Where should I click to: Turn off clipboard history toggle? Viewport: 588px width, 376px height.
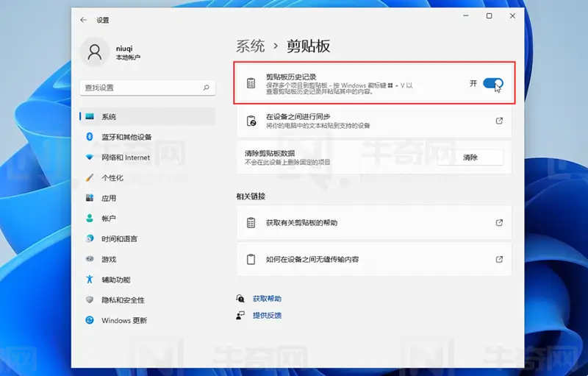pyautogui.click(x=492, y=83)
